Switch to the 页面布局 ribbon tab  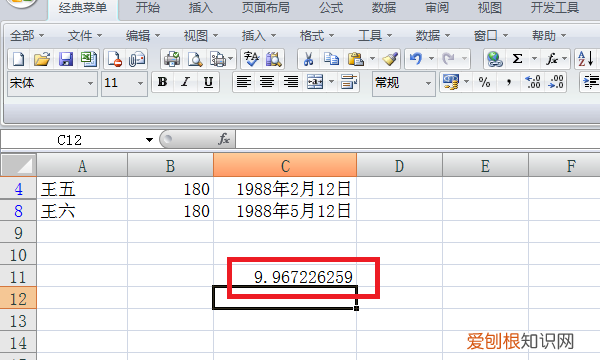tap(266, 8)
